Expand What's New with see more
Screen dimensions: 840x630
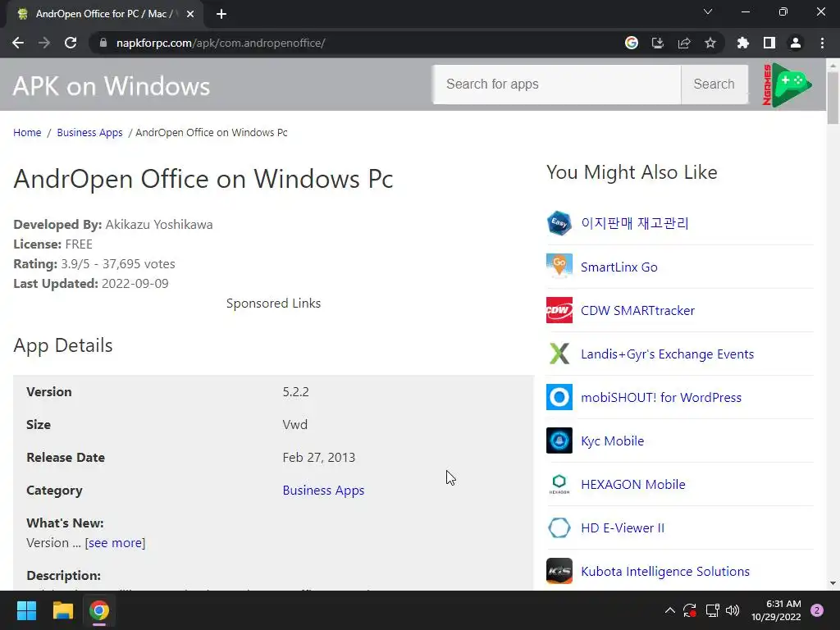(x=115, y=543)
